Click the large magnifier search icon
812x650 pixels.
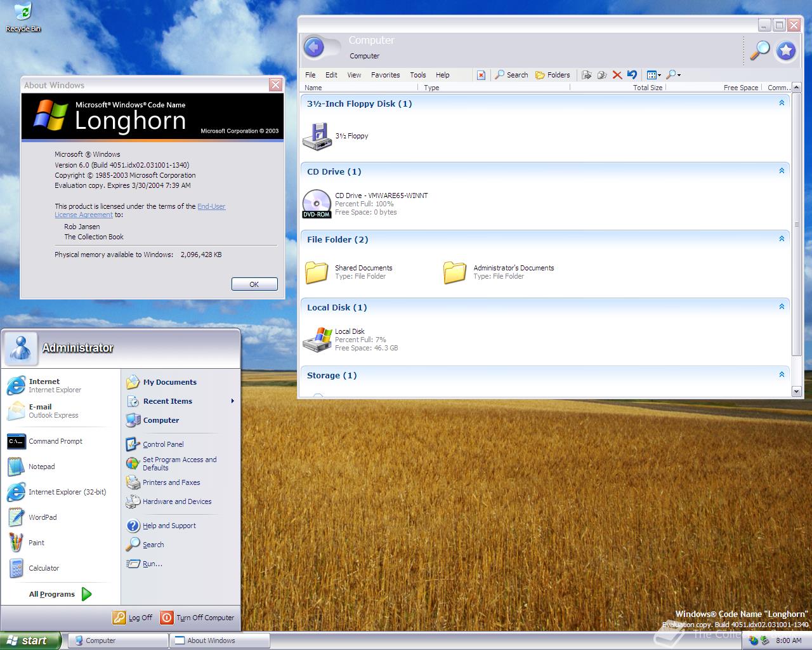pos(759,50)
